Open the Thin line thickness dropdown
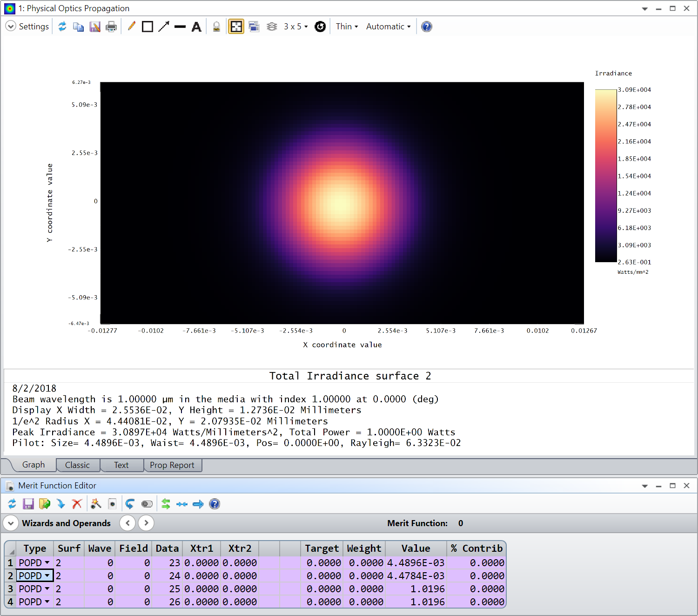The height and width of the screenshot is (616, 698). (x=347, y=27)
